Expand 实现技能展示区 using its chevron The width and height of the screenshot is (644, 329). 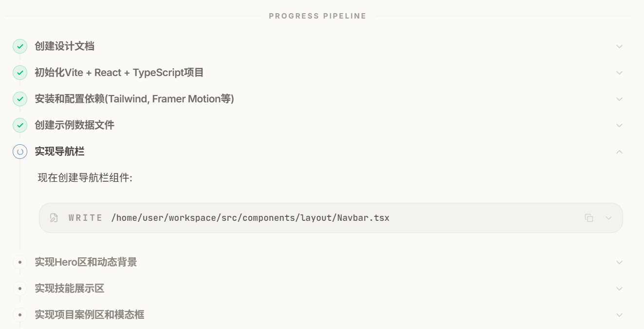pos(619,289)
